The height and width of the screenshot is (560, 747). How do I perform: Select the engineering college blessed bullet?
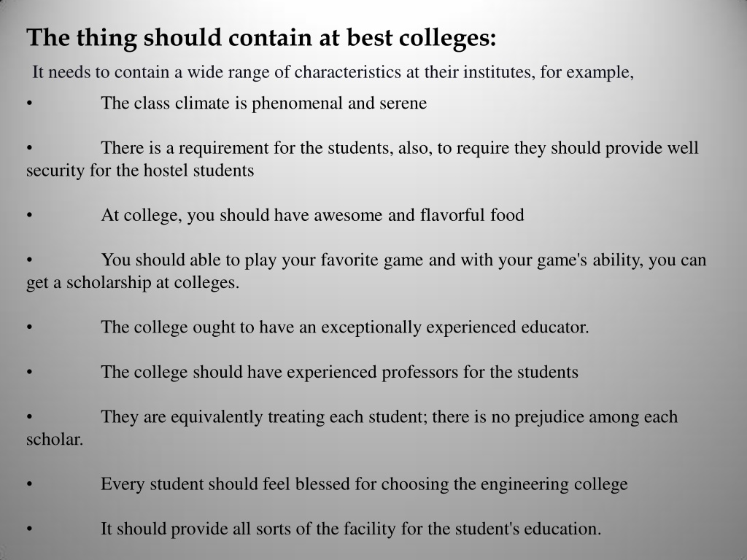coord(364,484)
